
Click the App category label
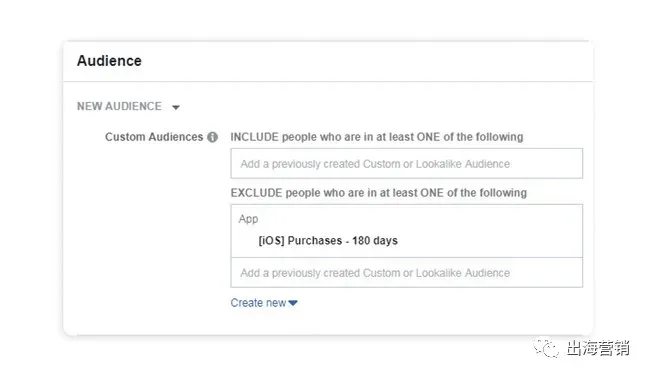coord(248,219)
